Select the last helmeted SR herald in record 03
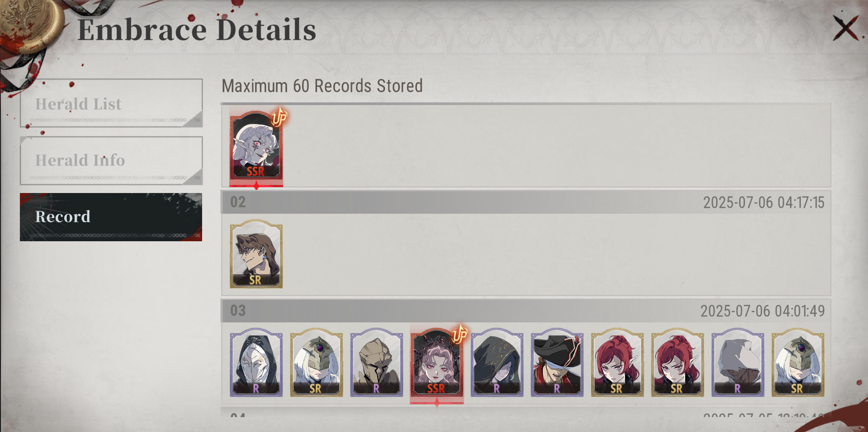 tap(798, 363)
